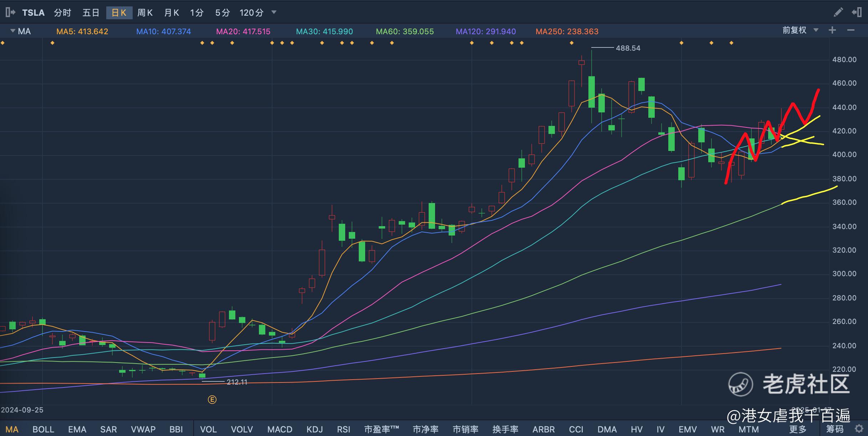Toggle the MA overlay indicator

tap(12, 429)
